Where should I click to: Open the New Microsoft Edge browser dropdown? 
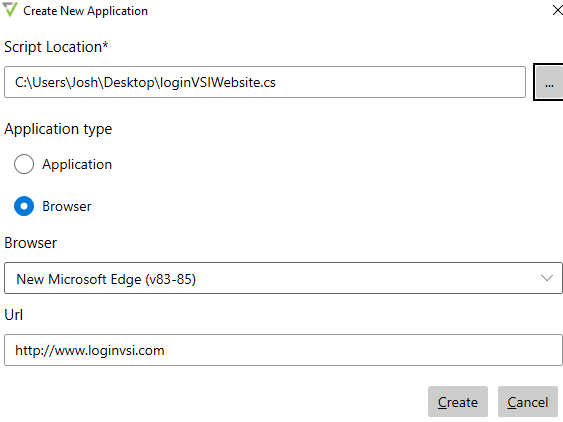point(283,278)
